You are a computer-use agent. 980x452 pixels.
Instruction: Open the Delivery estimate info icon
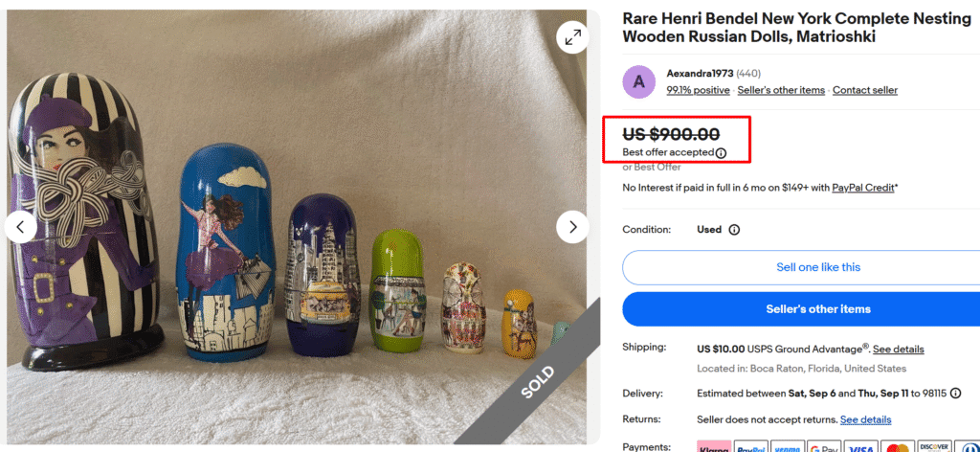(x=956, y=393)
